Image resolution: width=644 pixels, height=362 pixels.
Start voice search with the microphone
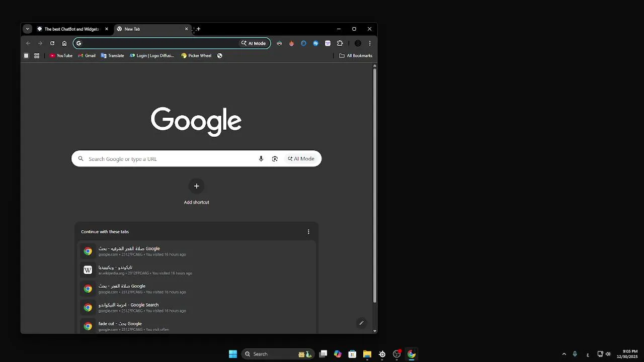pos(261,159)
